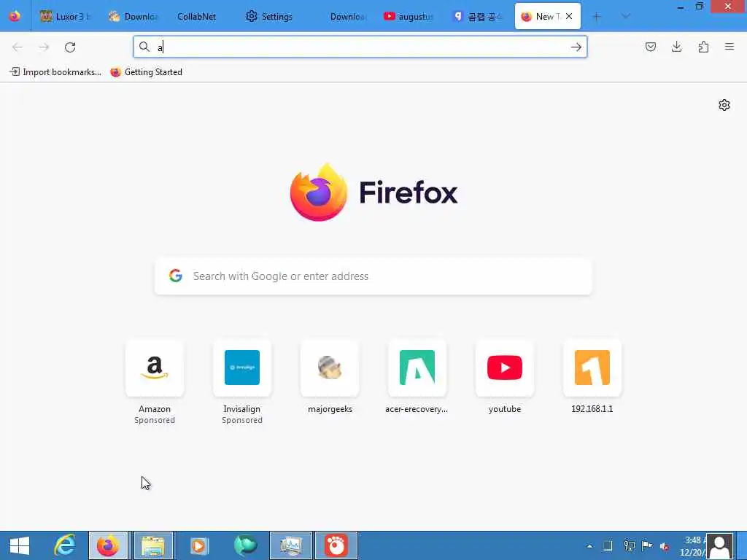Open the first Download tab next to Luxor

133,16
